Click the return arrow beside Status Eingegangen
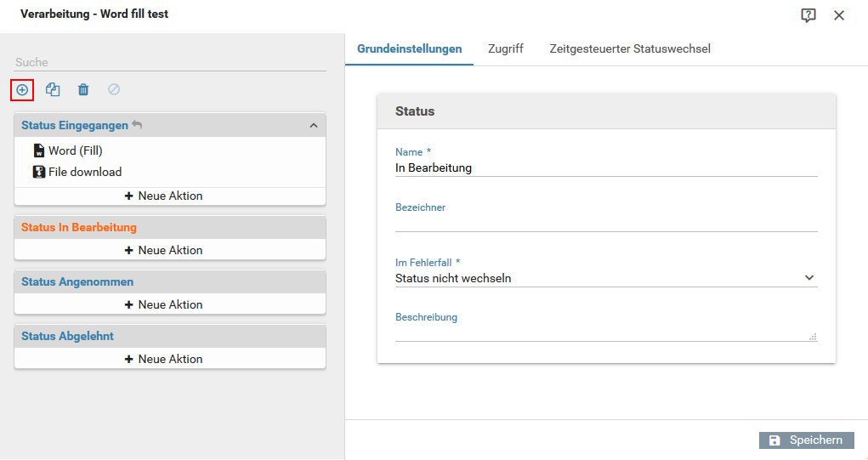Screen dimensions: 868x460 137,125
